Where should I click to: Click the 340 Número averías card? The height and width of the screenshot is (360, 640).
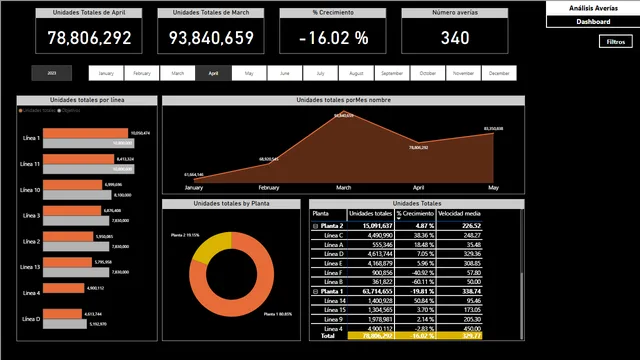click(455, 31)
